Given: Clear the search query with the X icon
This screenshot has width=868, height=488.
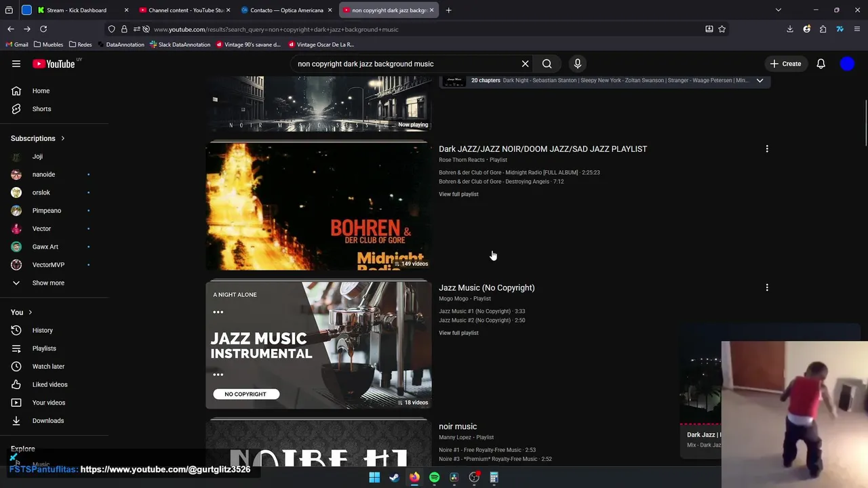Looking at the screenshot, I should pos(525,64).
